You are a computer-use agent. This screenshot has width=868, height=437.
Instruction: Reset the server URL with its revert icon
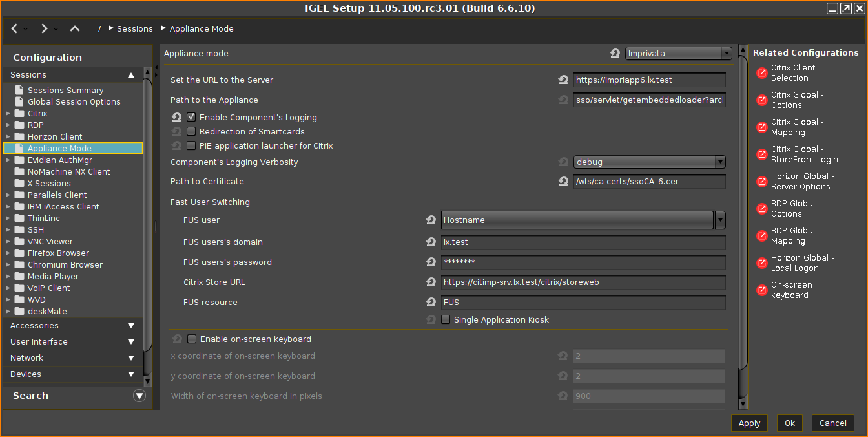point(563,80)
